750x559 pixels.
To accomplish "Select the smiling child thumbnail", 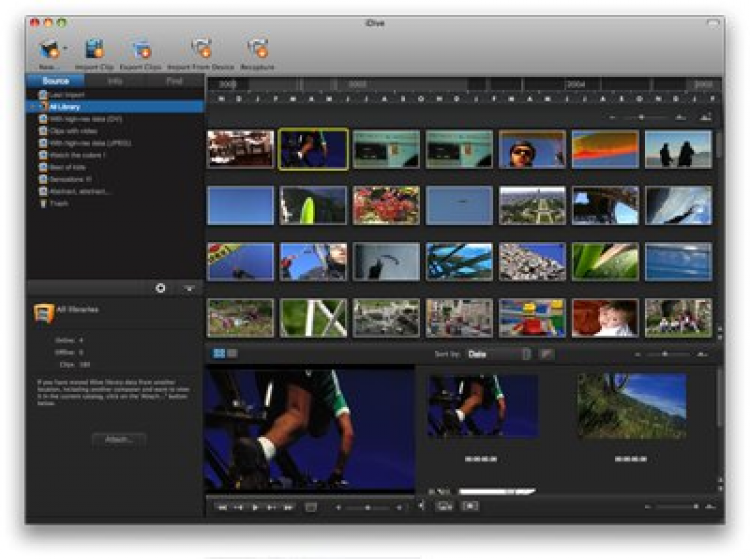I will tap(605, 318).
